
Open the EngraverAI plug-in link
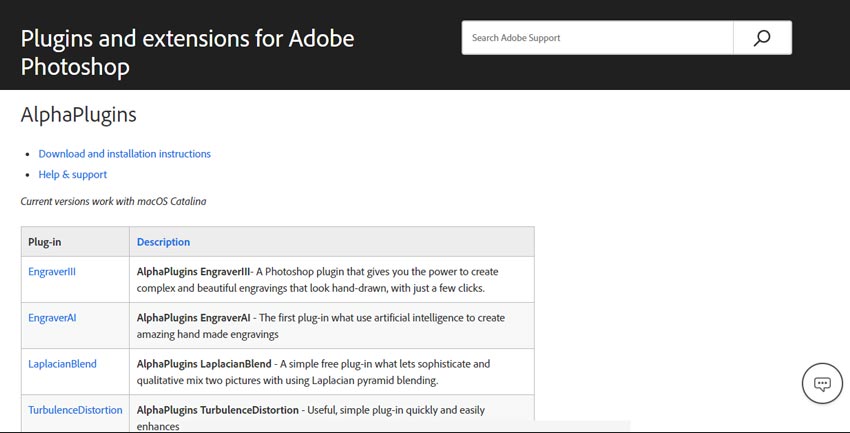tap(52, 318)
